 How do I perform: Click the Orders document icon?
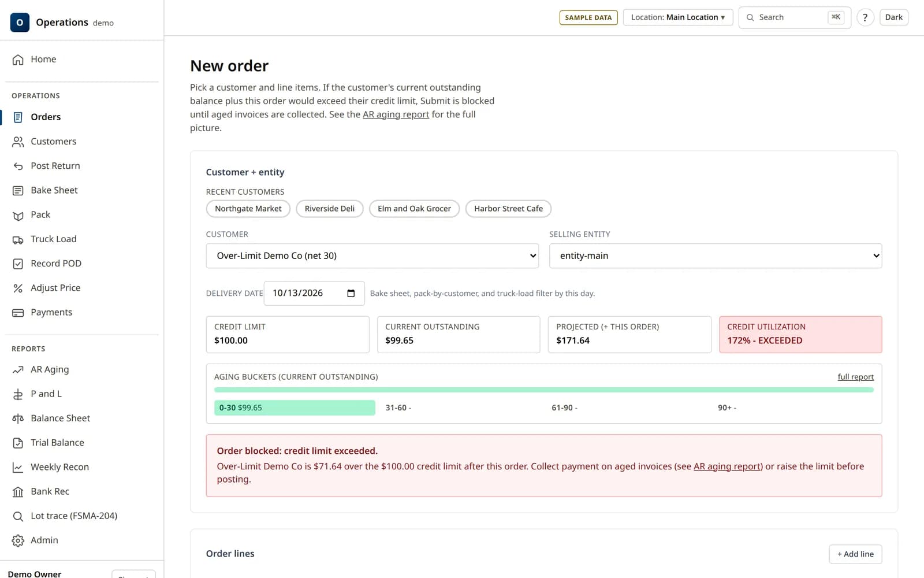(x=18, y=117)
